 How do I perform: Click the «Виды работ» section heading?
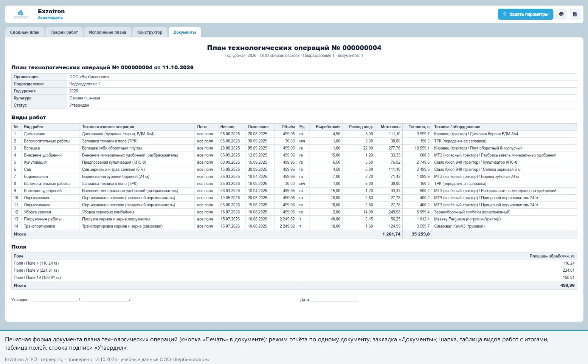[29, 118]
